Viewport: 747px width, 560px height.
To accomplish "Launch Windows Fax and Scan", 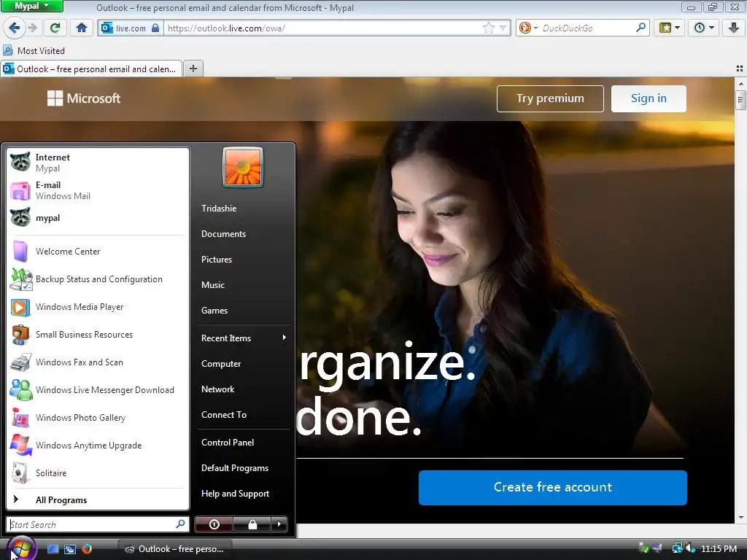I will point(97,362).
